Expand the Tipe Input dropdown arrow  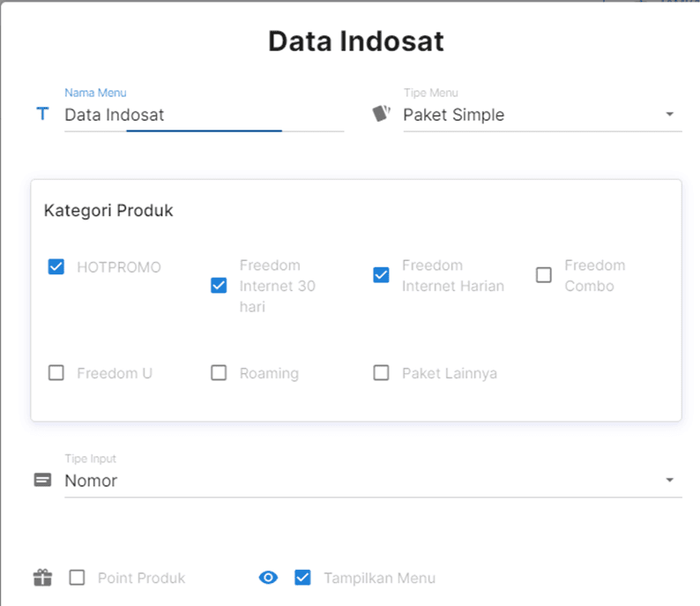point(669,481)
